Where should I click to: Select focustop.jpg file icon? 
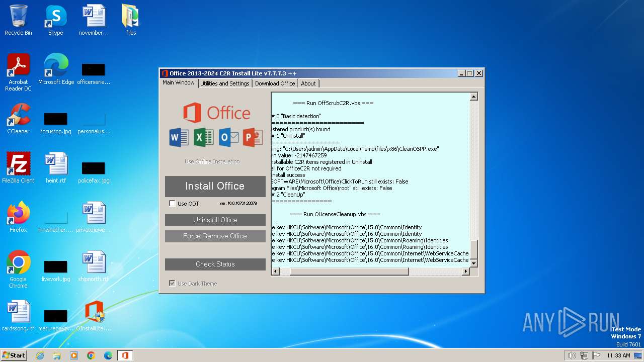56,123
